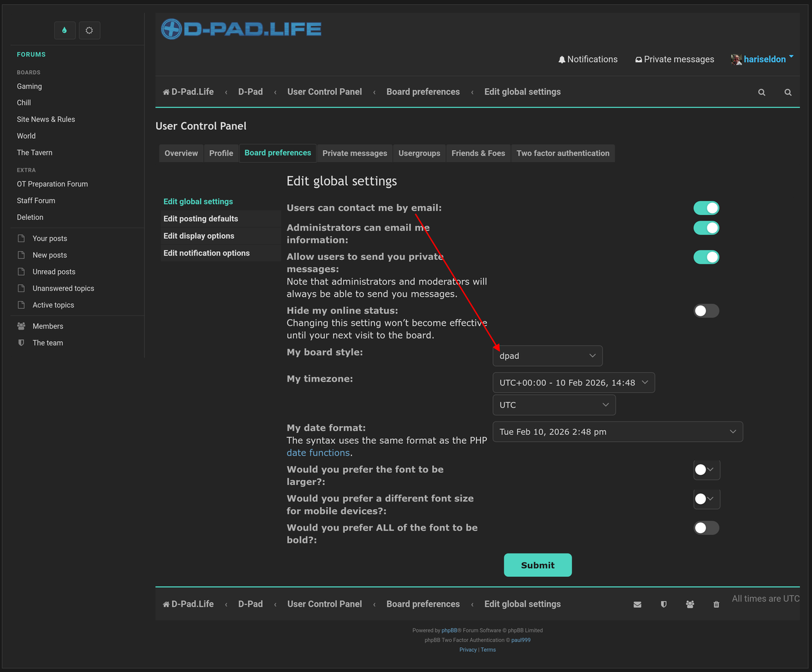Open the UTC region dropdown

554,405
